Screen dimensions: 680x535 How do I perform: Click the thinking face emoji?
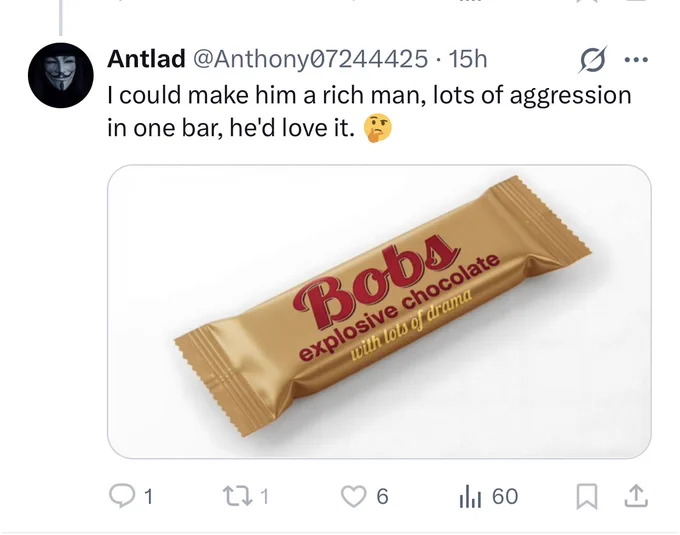point(378,128)
